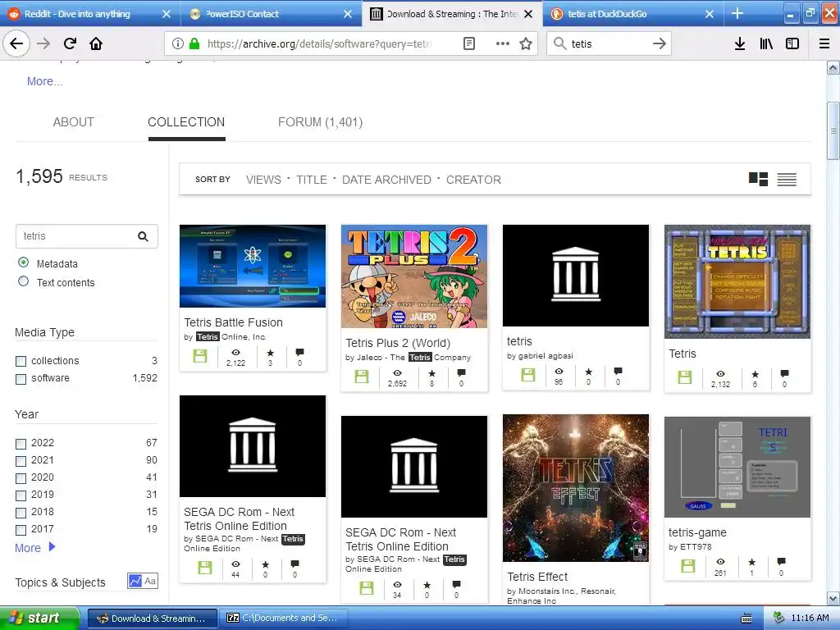This screenshot has width=840, height=630.
Task: Check the 2021 year filter
Action: [x=21, y=461]
